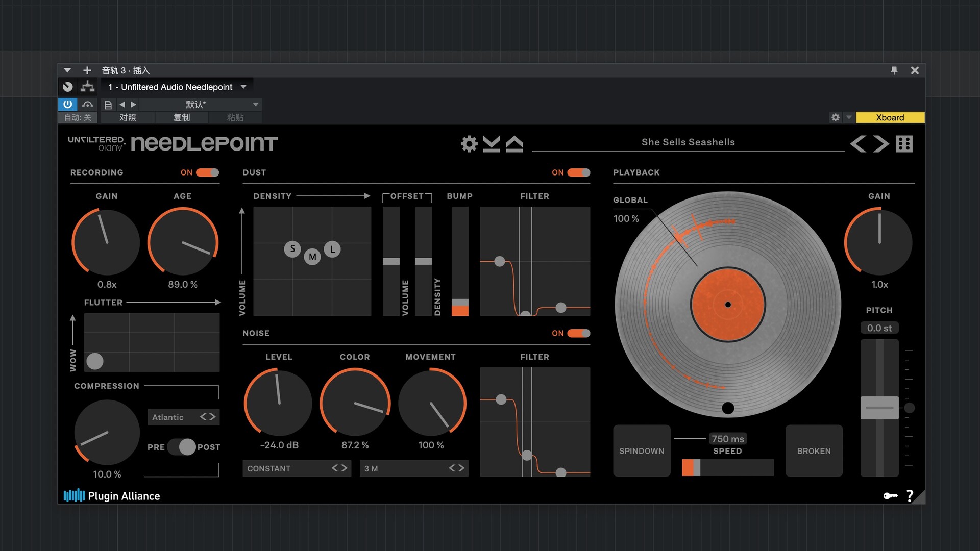This screenshot has width=980, height=551.
Task: Click the recording GAIN knob
Action: [106, 242]
